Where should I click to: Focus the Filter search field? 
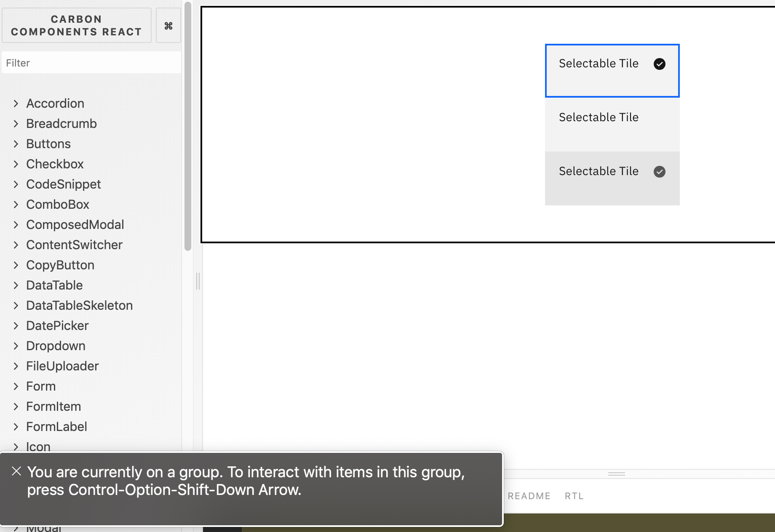click(91, 63)
